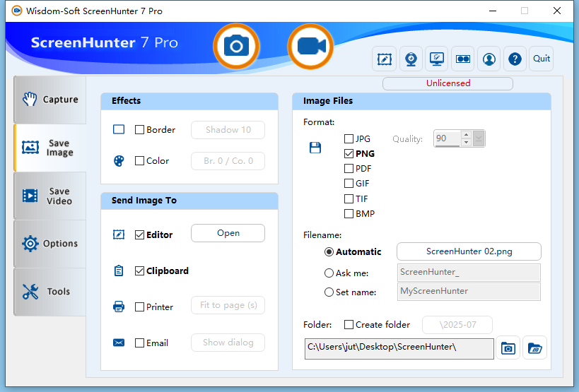Open the image editor toolbar icon
The width and height of the screenshot is (579, 392).
click(x=385, y=59)
